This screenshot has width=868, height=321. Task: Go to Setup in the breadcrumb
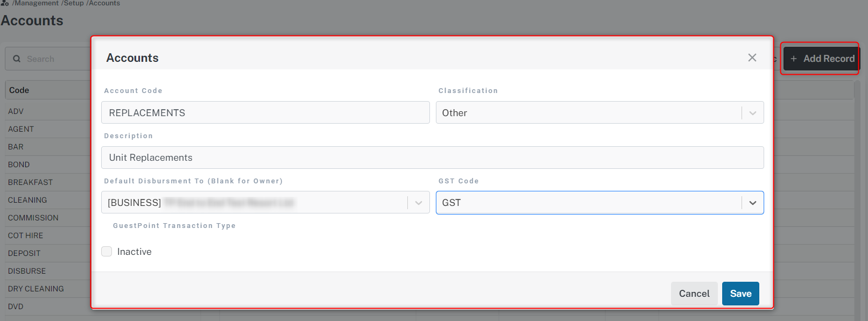pyautogui.click(x=74, y=3)
